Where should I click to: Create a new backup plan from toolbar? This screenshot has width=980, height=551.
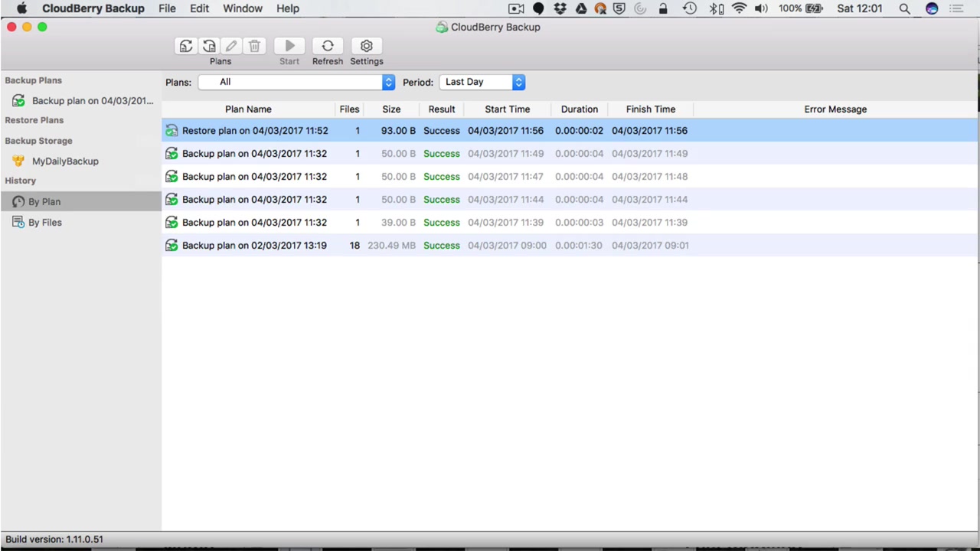coord(186,47)
